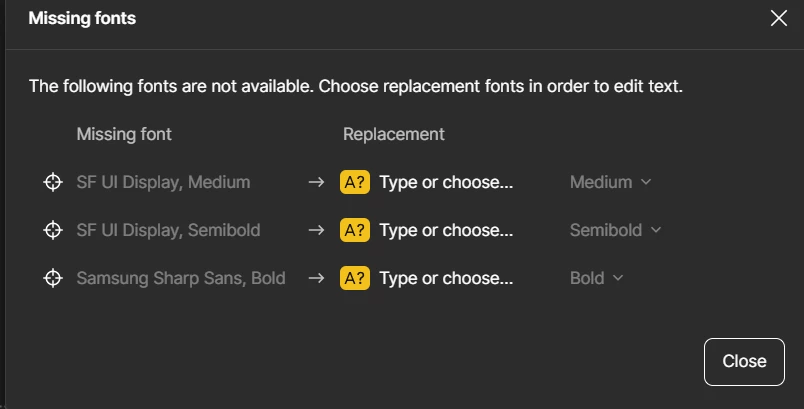Click the Close button
The height and width of the screenshot is (409, 804).
coord(745,361)
